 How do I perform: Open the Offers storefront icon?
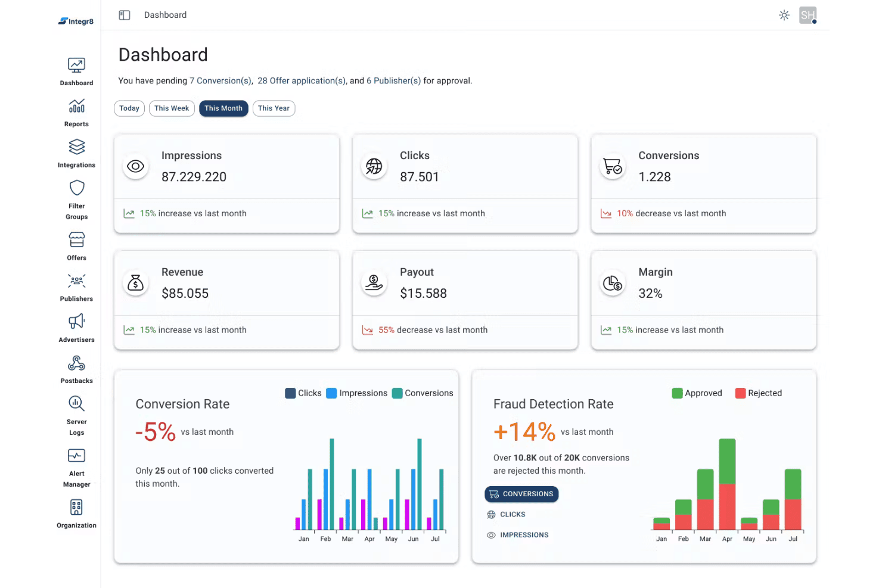tap(76, 239)
